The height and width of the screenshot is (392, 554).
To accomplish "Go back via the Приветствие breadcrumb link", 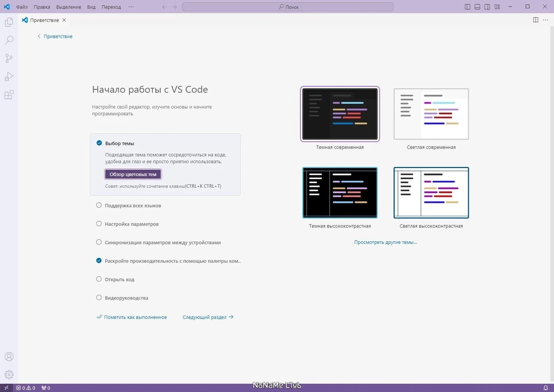I will coord(55,36).
